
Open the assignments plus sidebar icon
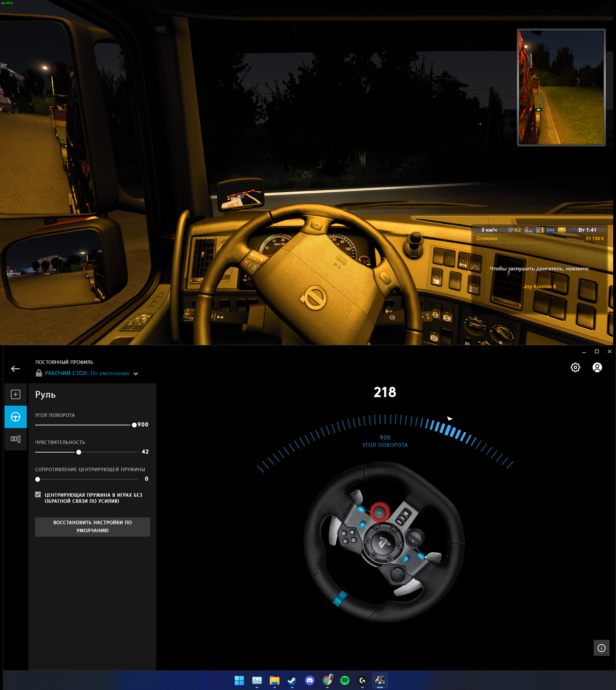tap(16, 395)
